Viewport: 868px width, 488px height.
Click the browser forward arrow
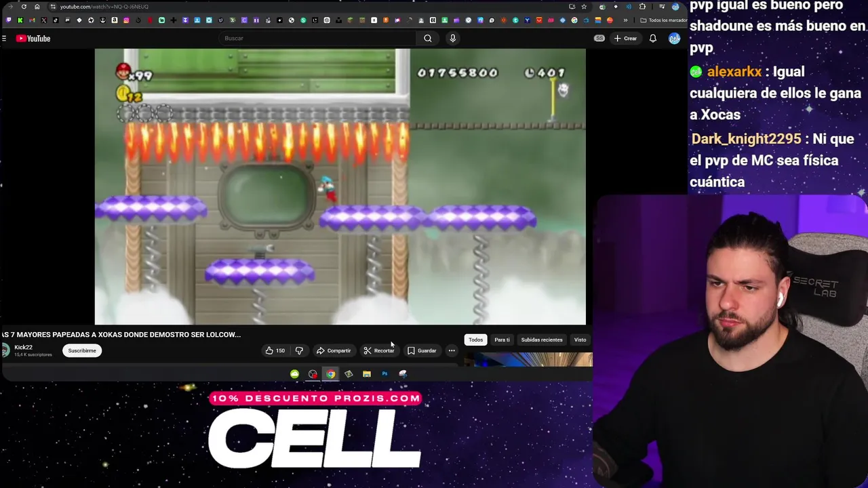[x=10, y=7]
